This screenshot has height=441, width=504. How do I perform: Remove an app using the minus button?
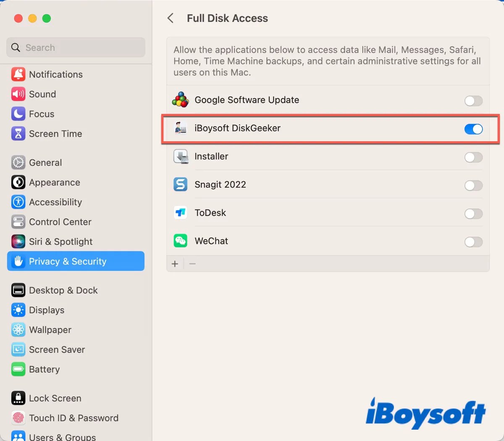pyautogui.click(x=192, y=264)
